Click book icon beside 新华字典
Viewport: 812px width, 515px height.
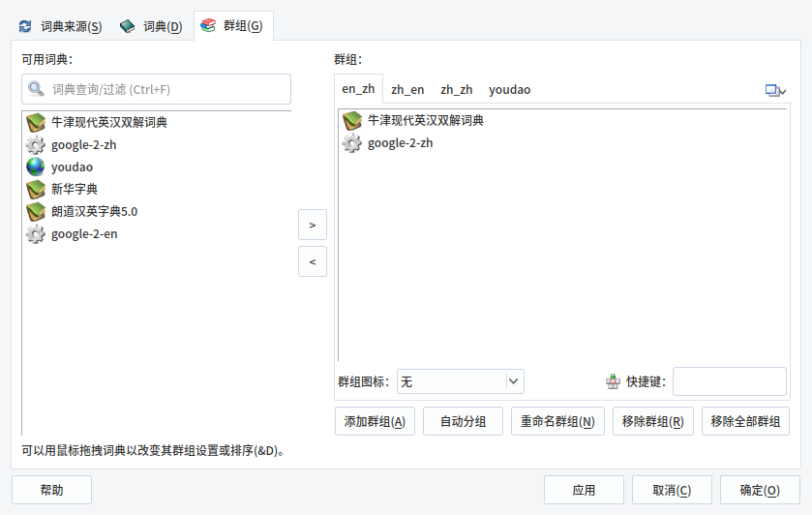click(36, 189)
